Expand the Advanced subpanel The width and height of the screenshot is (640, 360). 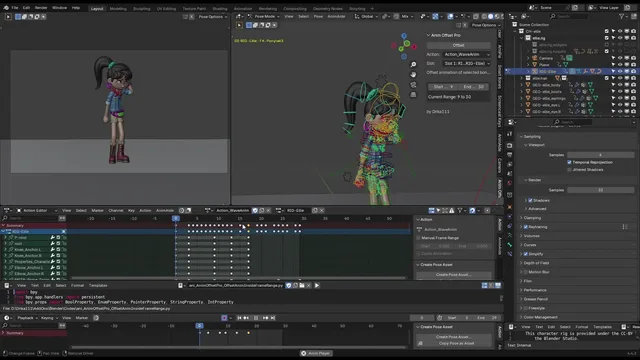pyautogui.click(x=537, y=209)
